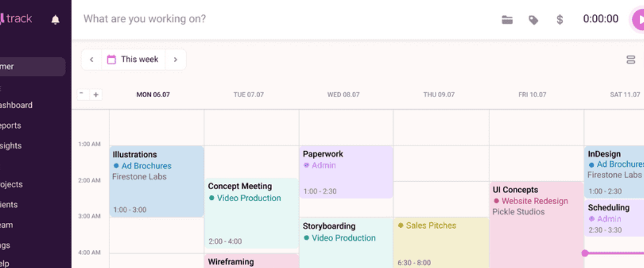Screen dimensions: 644x268
Task: Open the This week date picker
Action: tap(133, 59)
